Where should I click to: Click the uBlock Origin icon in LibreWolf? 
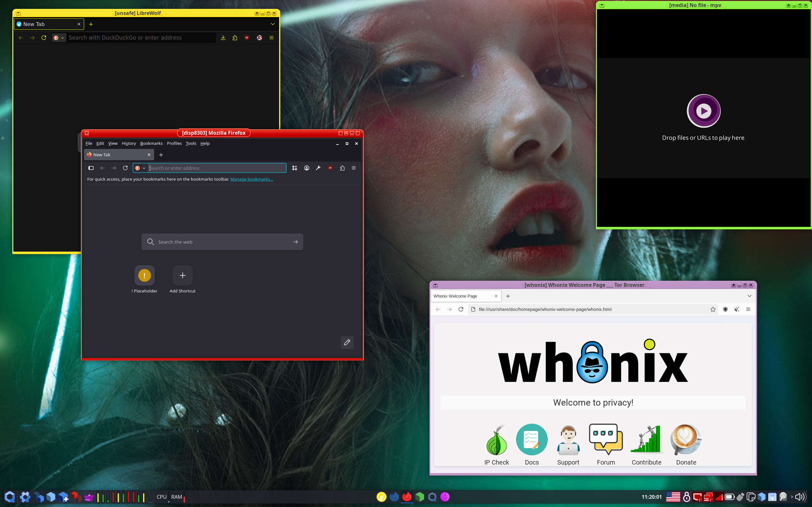click(247, 38)
